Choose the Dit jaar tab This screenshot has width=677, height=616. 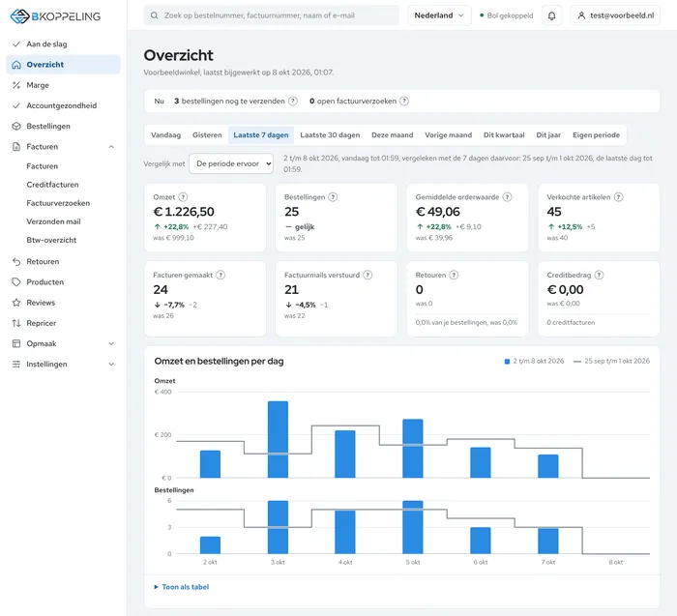[548, 135]
